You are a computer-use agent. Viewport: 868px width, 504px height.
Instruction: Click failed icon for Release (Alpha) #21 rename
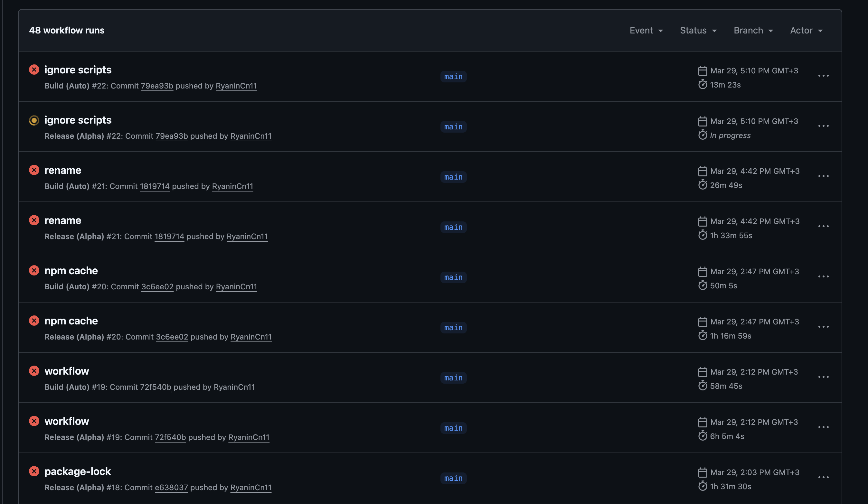point(34,220)
